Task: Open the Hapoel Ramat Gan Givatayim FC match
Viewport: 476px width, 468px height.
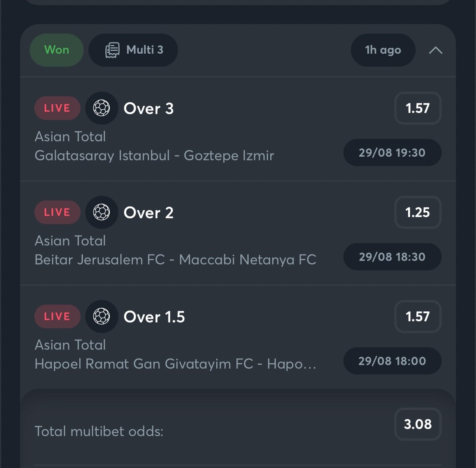Action: pyautogui.click(x=175, y=364)
